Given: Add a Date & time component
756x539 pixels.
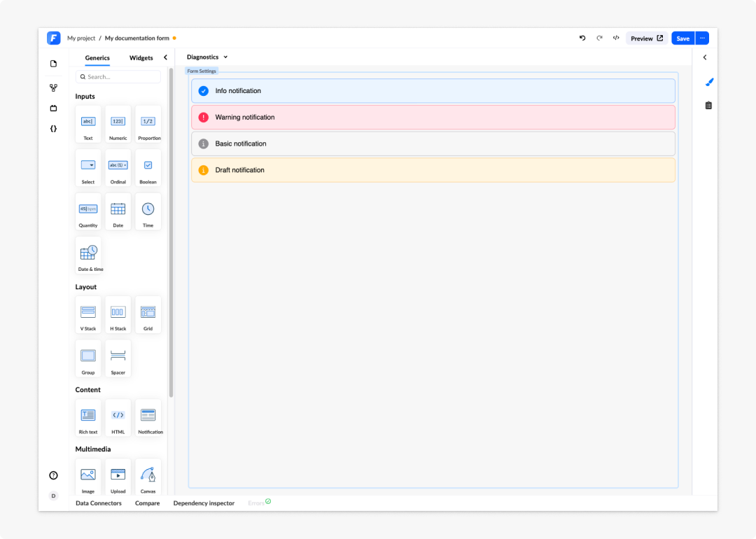Looking at the screenshot, I should click(89, 255).
